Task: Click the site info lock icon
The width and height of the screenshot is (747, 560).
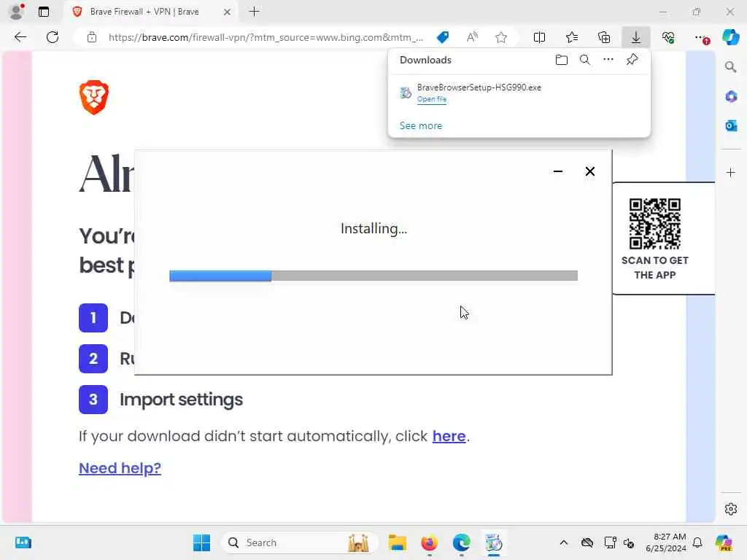Action: 92,37
